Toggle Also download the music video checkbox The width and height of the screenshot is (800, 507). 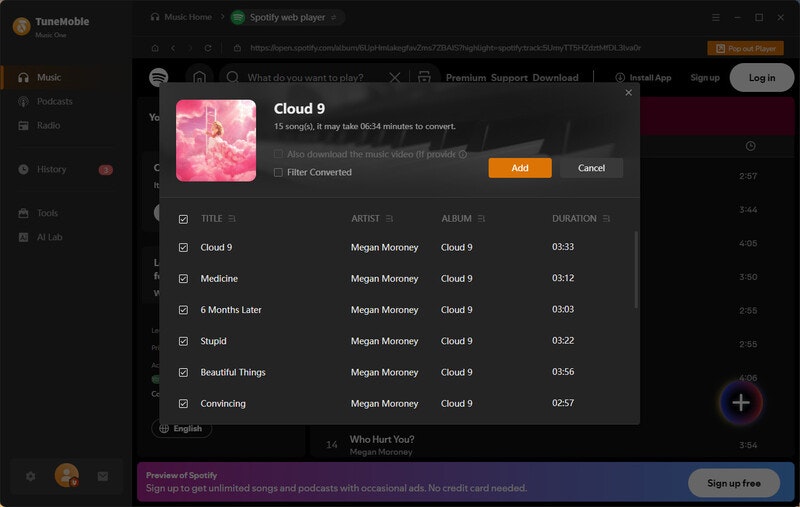pyautogui.click(x=278, y=154)
